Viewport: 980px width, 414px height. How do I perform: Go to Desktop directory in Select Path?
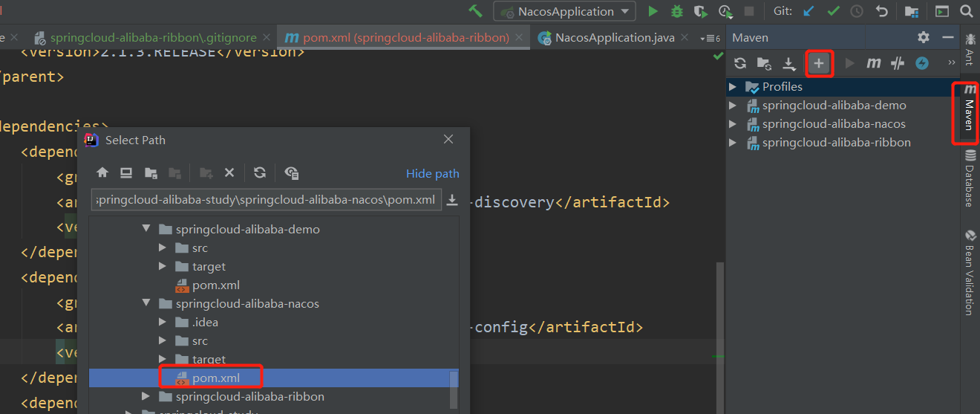point(126,172)
